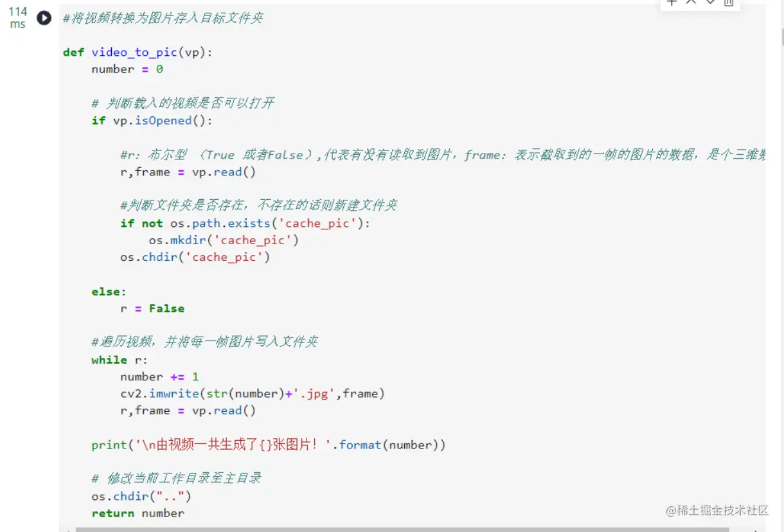Delete the cell with the trash icon
This screenshot has width=784, height=532.
tap(728, 3)
